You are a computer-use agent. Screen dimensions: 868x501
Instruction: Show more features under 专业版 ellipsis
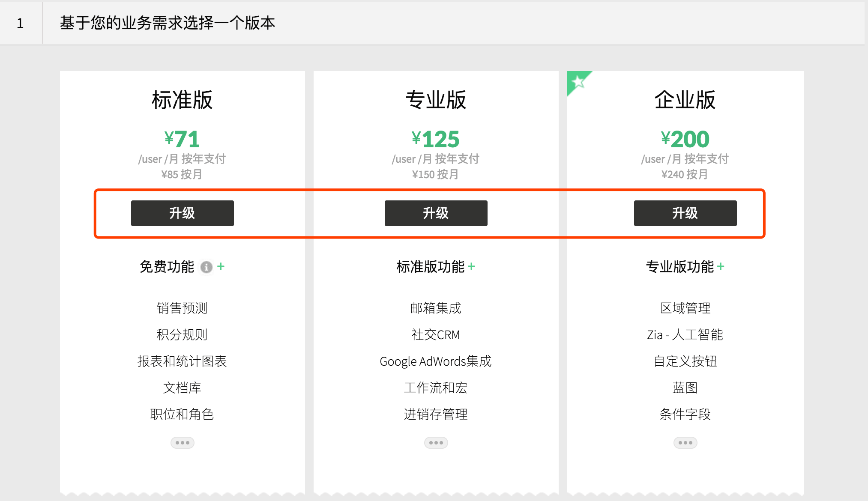pyautogui.click(x=436, y=442)
